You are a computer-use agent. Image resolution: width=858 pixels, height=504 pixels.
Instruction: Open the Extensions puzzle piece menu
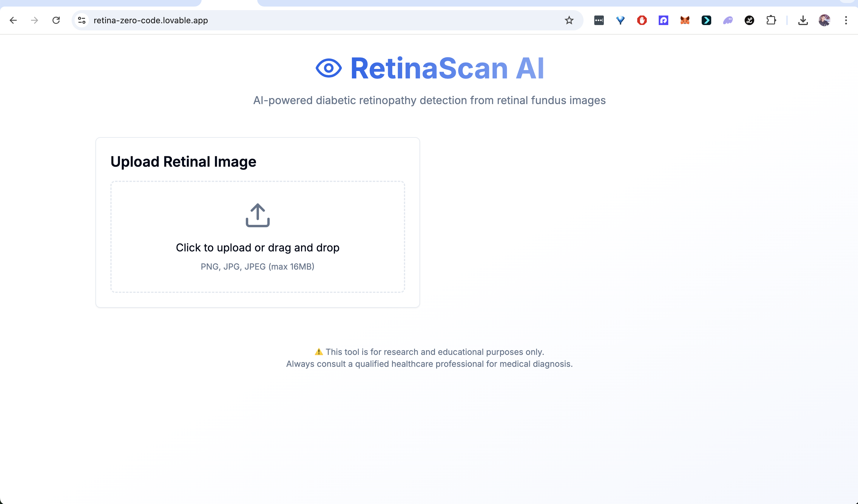(x=771, y=20)
